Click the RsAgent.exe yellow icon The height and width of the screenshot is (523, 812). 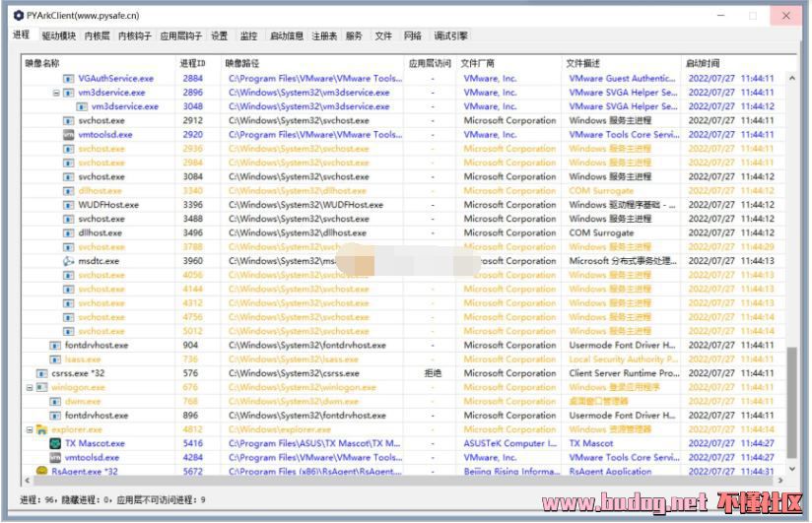41,472
